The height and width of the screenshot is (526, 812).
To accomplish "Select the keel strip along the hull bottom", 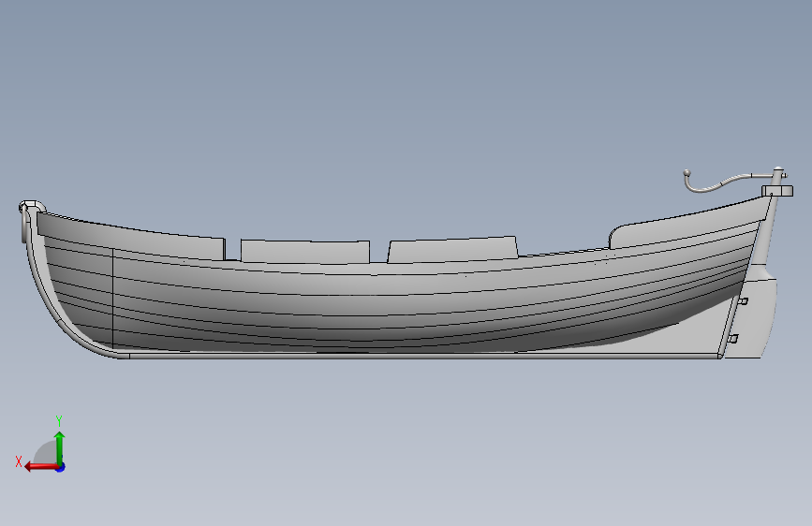I will pos(424,356).
